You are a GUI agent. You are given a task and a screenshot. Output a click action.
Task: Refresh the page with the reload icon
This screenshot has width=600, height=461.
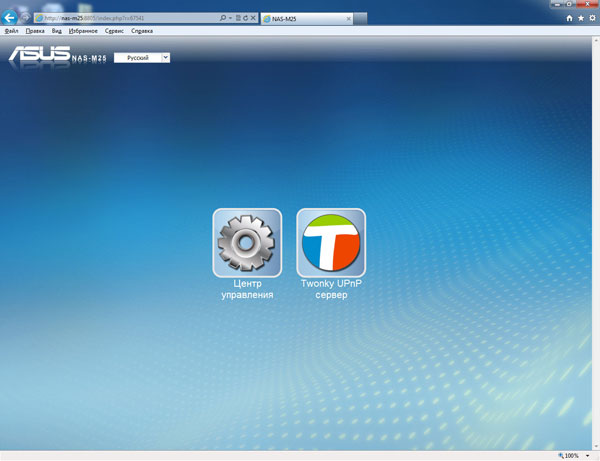click(x=245, y=18)
